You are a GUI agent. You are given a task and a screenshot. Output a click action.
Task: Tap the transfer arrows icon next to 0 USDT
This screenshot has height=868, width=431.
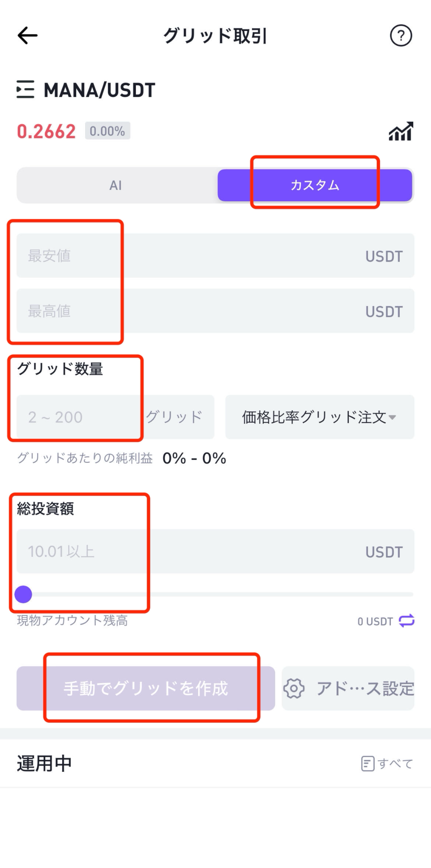(x=406, y=621)
